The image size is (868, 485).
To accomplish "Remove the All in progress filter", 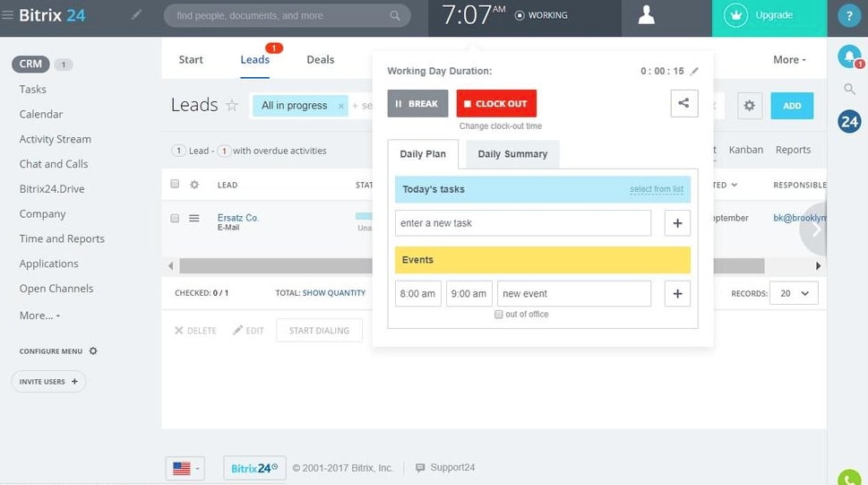I will 341,106.
